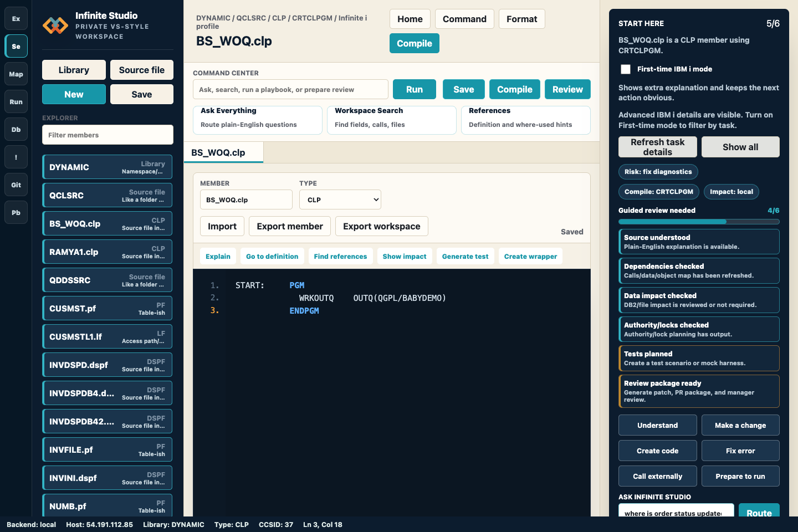Open the References card

[526, 120]
